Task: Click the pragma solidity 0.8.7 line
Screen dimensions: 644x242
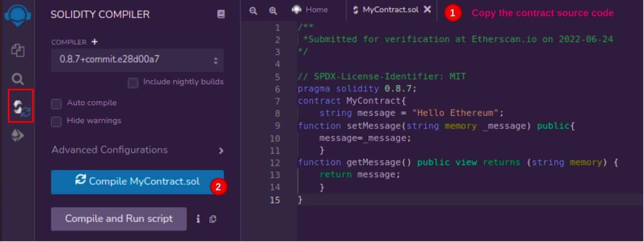Action: 357,89
